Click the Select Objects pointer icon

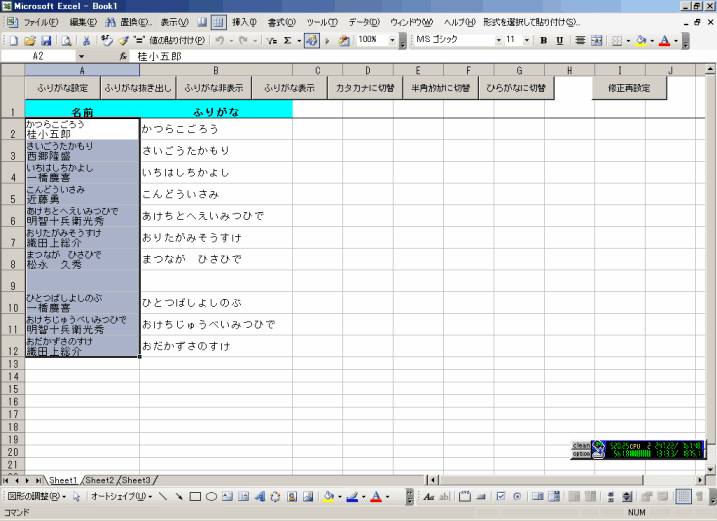point(76,496)
